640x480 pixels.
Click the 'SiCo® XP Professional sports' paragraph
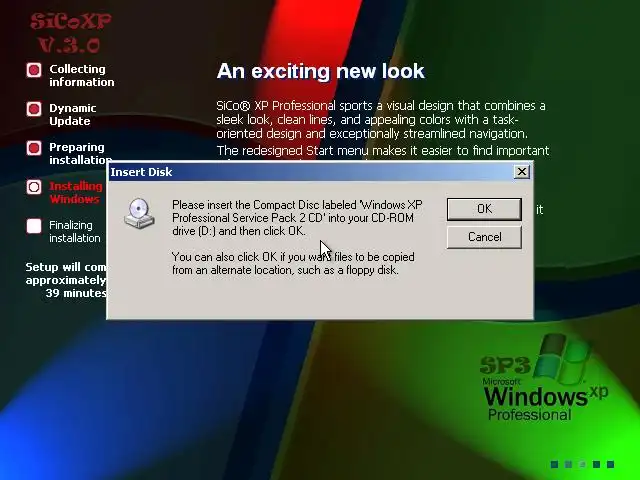point(381,120)
